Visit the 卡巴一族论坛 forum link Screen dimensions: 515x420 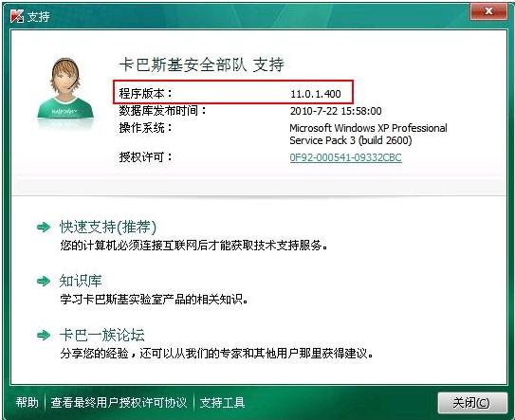tap(101, 336)
